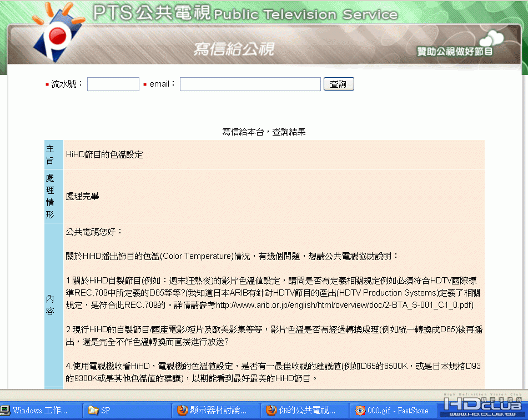The width and height of the screenshot is (528, 420).
Task: Click the Firefox icon beside 顯示器材討論
Action: 182,410
